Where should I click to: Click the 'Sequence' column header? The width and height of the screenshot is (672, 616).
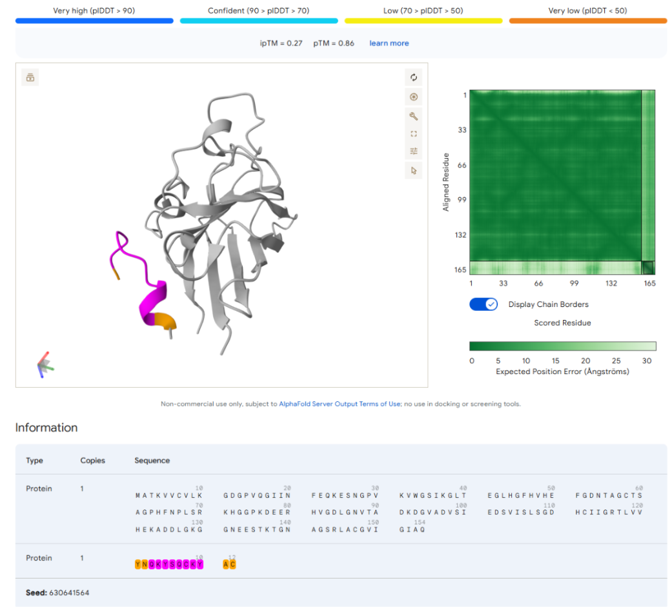(152, 461)
